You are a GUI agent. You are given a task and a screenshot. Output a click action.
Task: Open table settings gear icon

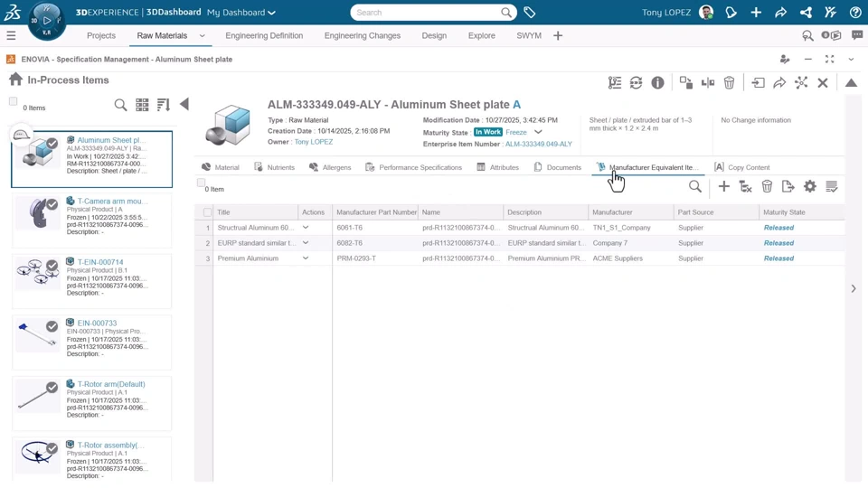(x=810, y=186)
